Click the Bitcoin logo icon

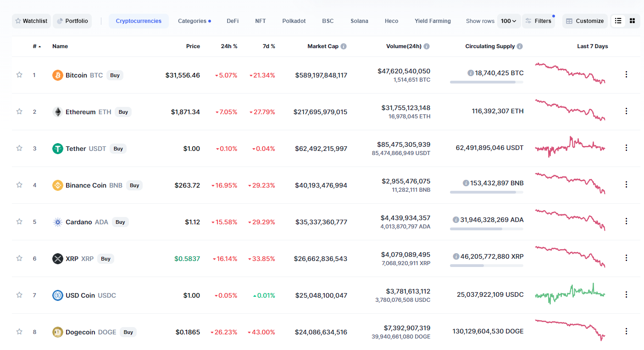(x=58, y=75)
